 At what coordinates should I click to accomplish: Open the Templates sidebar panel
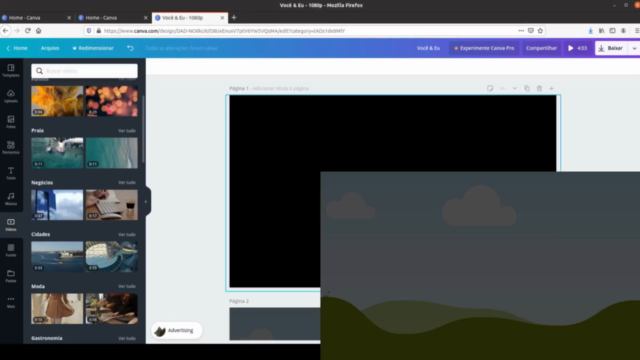(x=11, y=70)
